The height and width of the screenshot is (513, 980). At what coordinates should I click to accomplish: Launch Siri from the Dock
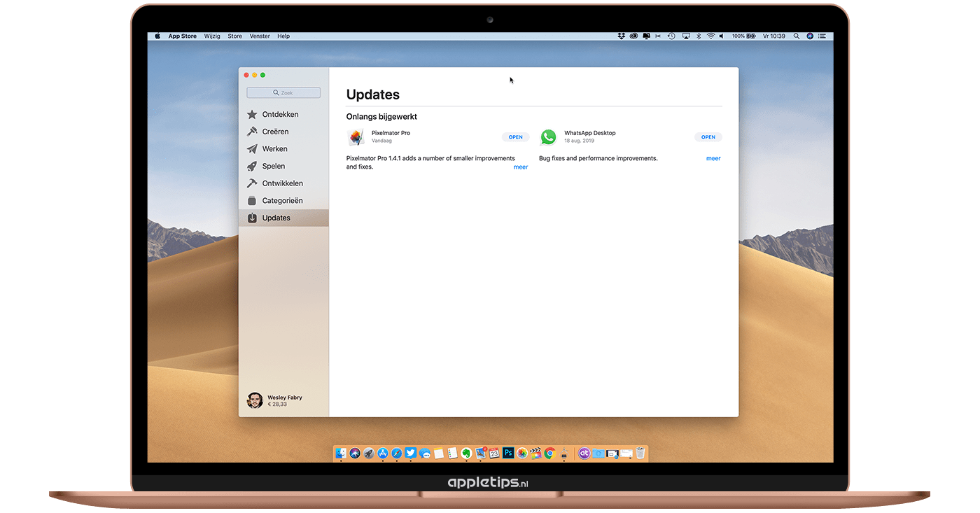(x=355, y=454)
